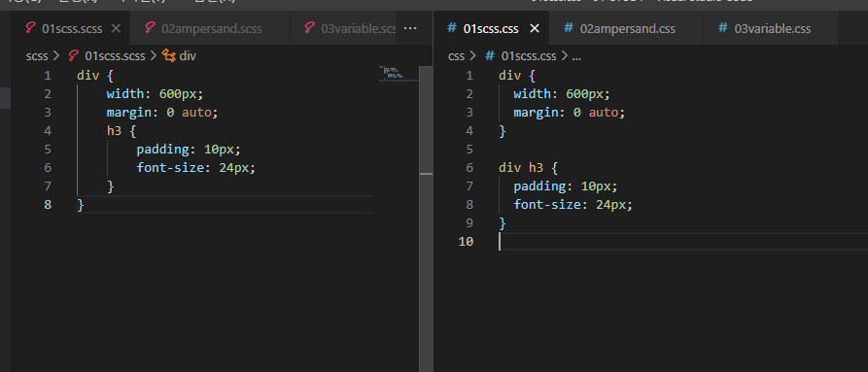
Task: Click line number 4 in the scss editor
Action: click(x=48, y=130)
